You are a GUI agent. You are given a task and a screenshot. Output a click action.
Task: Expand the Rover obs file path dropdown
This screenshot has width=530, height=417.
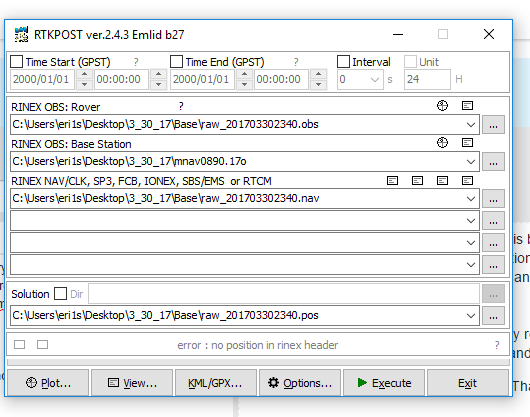pos(471,125)
